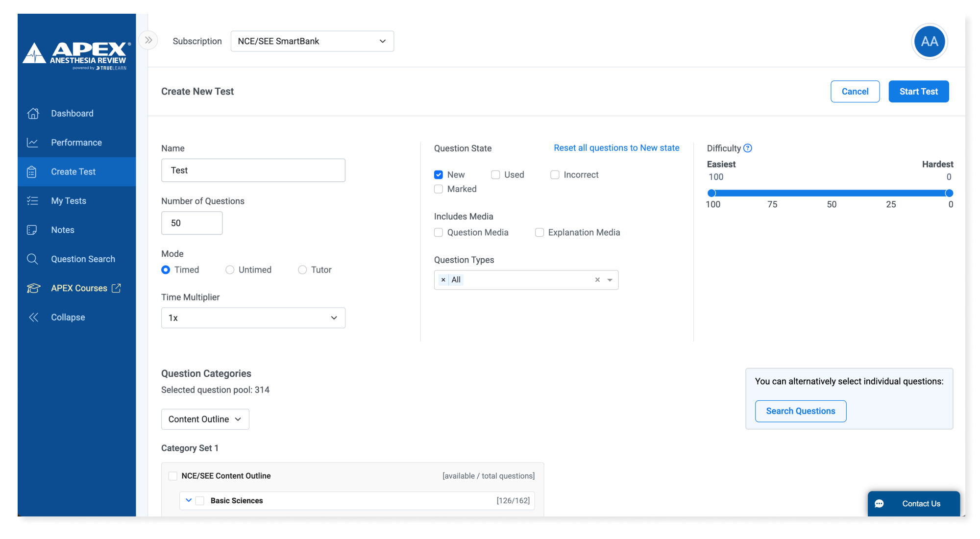Open the AA user avatar
The width and height of the screenshot is (980, 539).
929,41
